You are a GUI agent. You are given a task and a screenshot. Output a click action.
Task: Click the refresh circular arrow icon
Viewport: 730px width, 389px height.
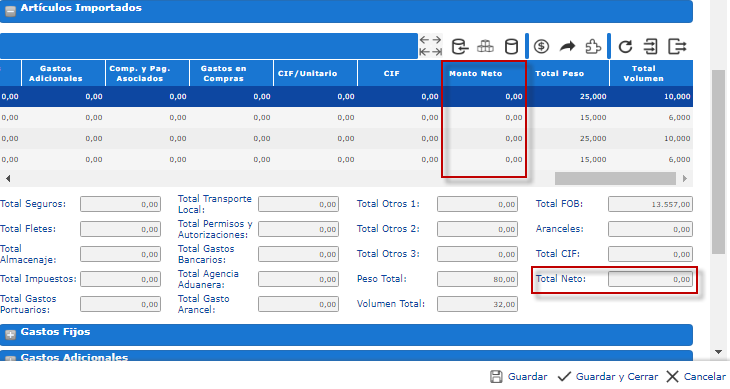click(x=625, y=47)
